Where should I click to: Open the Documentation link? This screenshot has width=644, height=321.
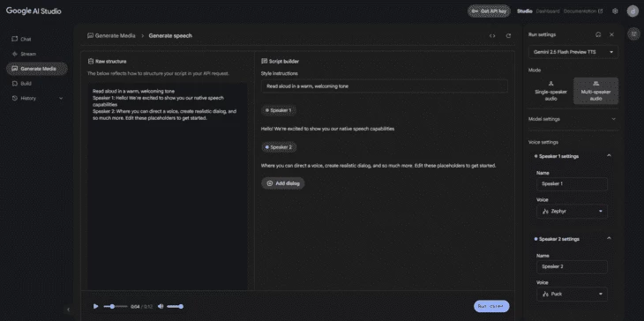tap(583, 11)
